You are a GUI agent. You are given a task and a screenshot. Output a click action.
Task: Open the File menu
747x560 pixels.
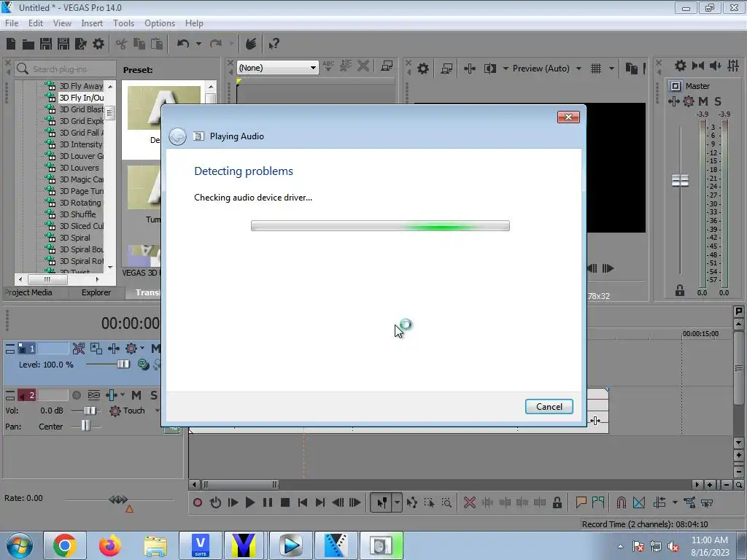pos(12,23)
